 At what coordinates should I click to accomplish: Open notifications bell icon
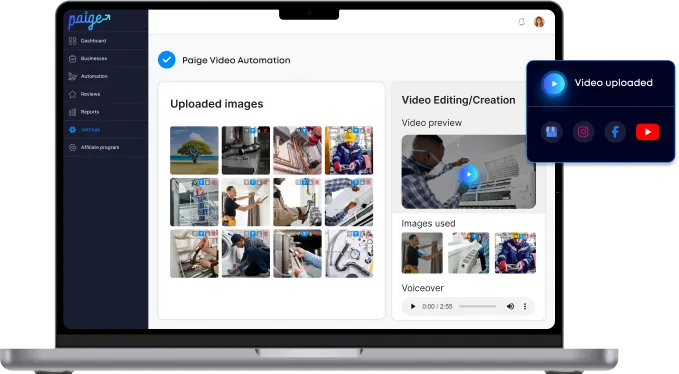click(x=521, y=22)
